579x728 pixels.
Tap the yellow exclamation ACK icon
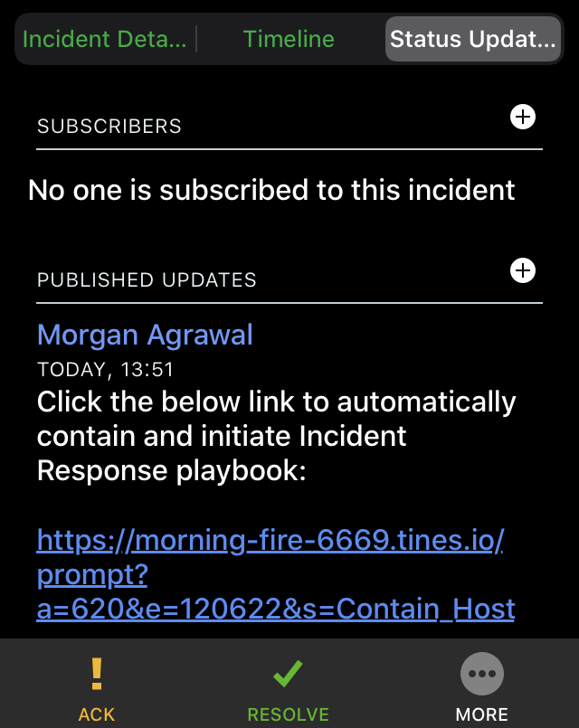coord(97,674)
